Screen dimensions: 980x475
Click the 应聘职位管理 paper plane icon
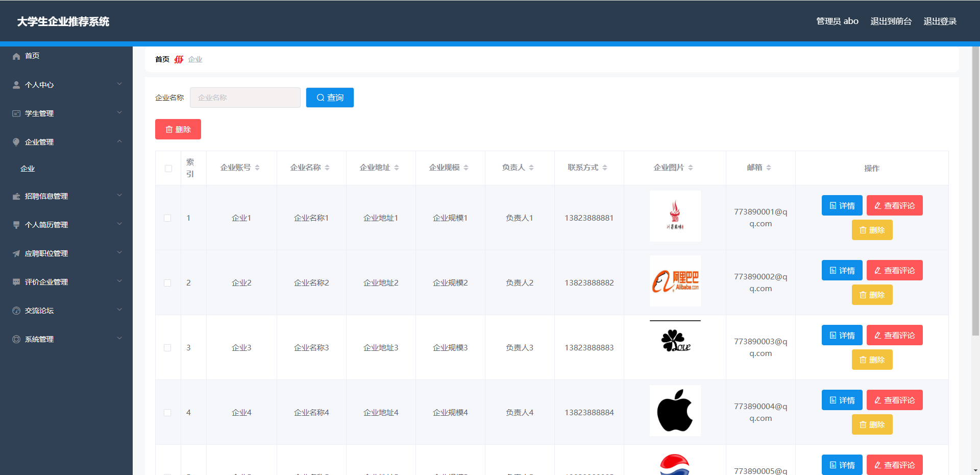pos(16,253)
